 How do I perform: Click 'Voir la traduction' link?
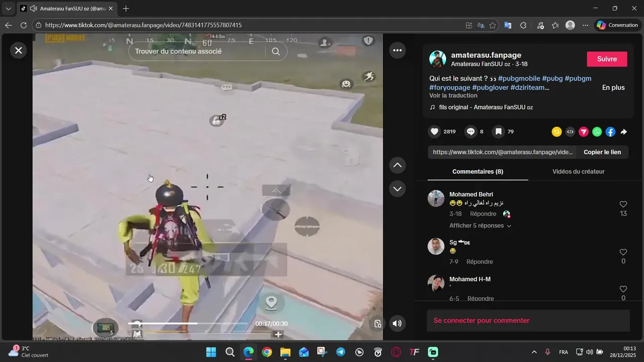453,96
